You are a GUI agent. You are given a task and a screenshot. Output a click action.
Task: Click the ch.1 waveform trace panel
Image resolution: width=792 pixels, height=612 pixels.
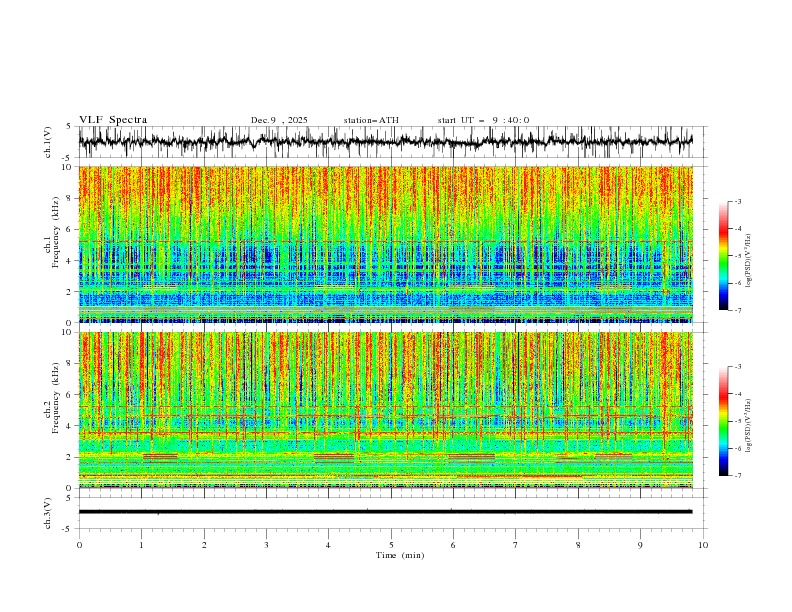point(386,142)
